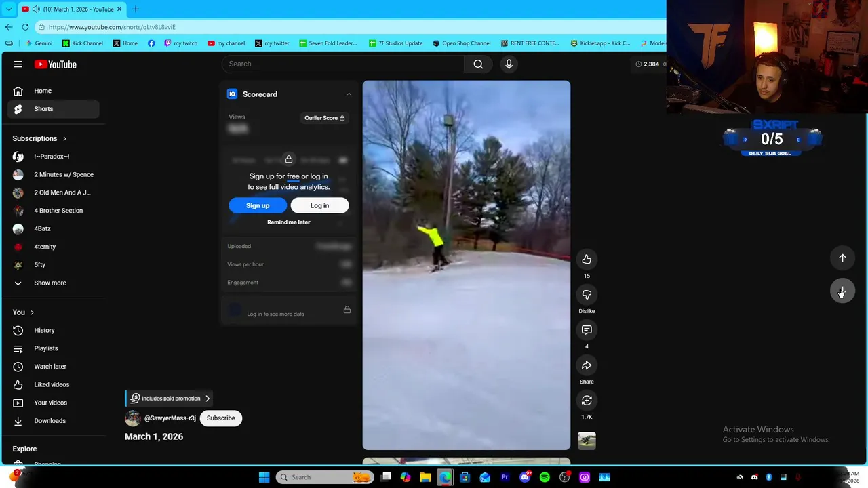Open the Seven Fold Leader... bookmark
The width and height of the screenshot is (868, 488).
[328, 43]
